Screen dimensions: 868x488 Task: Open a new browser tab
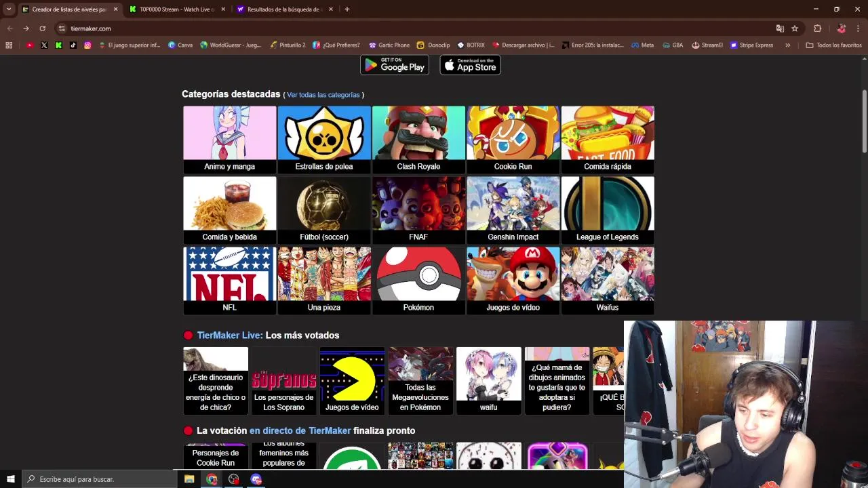click(x=347, y=9)
